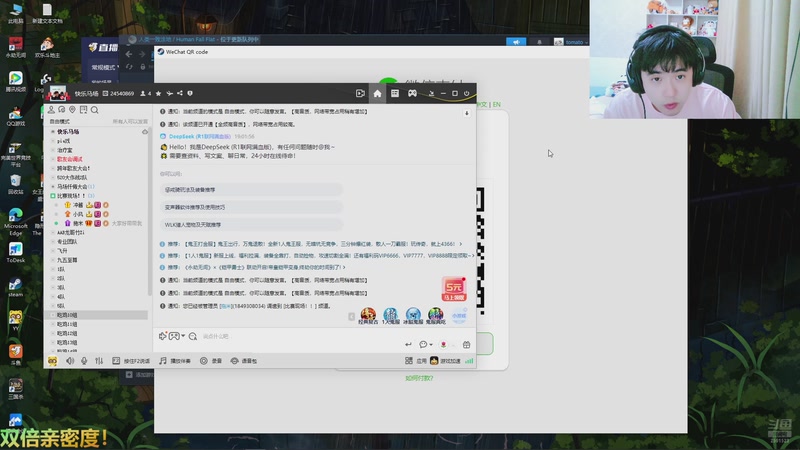The width and height of the screenshot is (800, 450).
Task: Click the location pin icon above channel list
Action: tap(72, 110)
